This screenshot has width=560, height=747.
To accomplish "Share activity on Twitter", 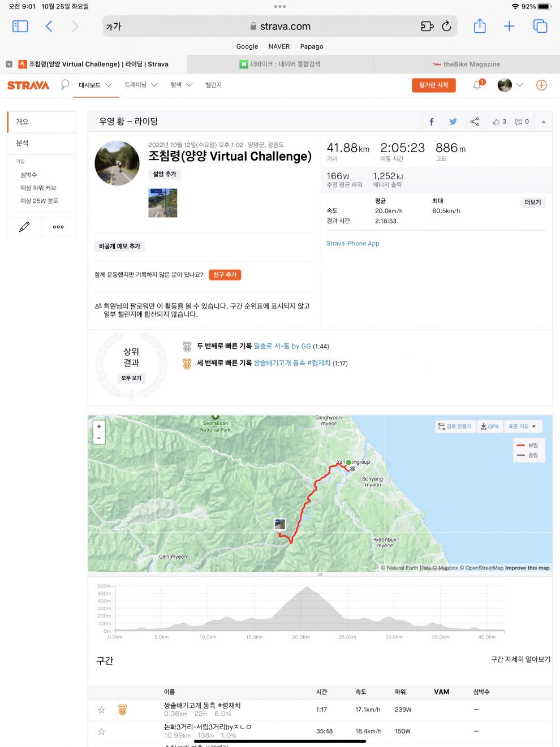I will [453, 122].
